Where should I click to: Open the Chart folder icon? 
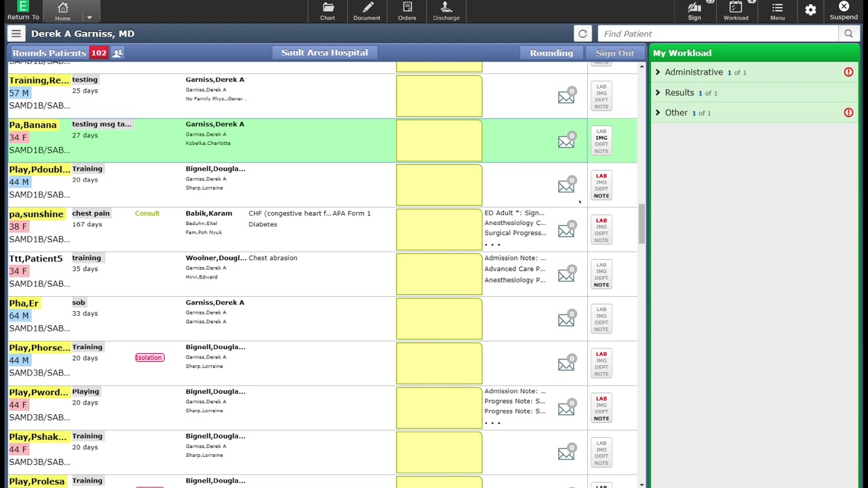click(x=328, y=11)
